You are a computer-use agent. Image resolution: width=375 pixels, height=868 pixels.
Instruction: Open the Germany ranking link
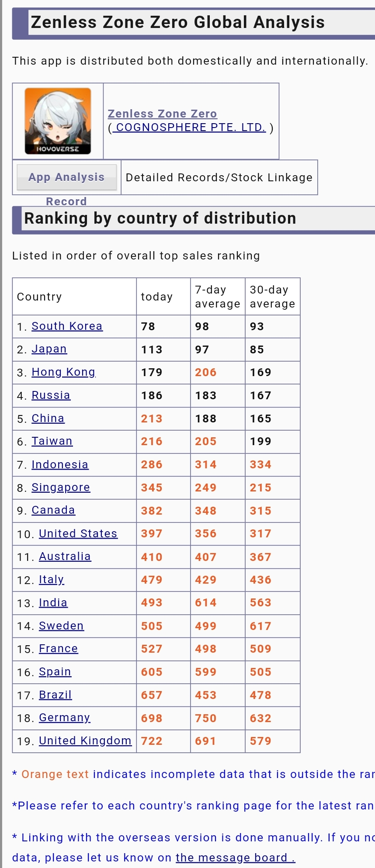pyautogui.click(x=64, y=717)
